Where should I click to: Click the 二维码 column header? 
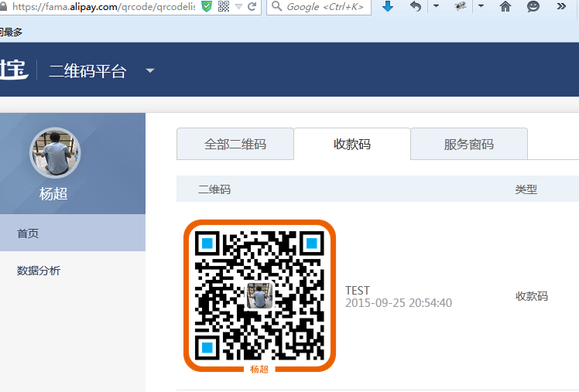pos(214,189)
